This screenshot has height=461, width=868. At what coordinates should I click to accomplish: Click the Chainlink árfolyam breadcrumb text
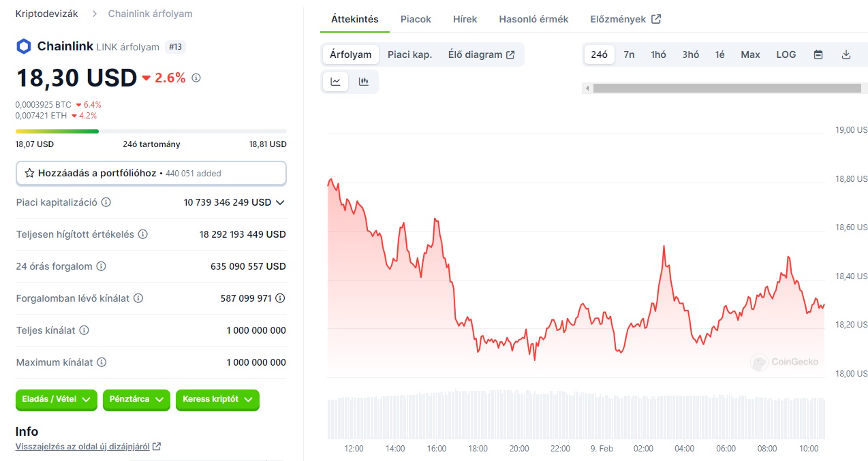(150, 14)
